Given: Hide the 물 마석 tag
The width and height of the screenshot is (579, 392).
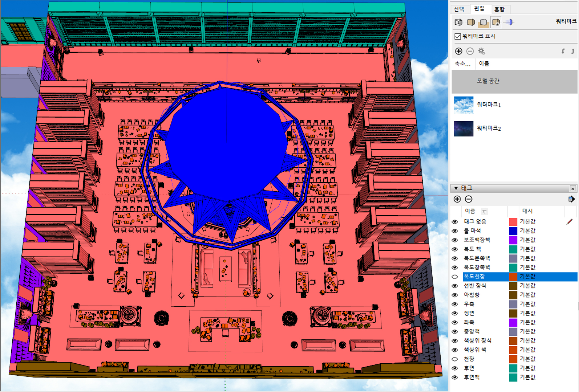Looking at the screenshot, I should (455, 231).
